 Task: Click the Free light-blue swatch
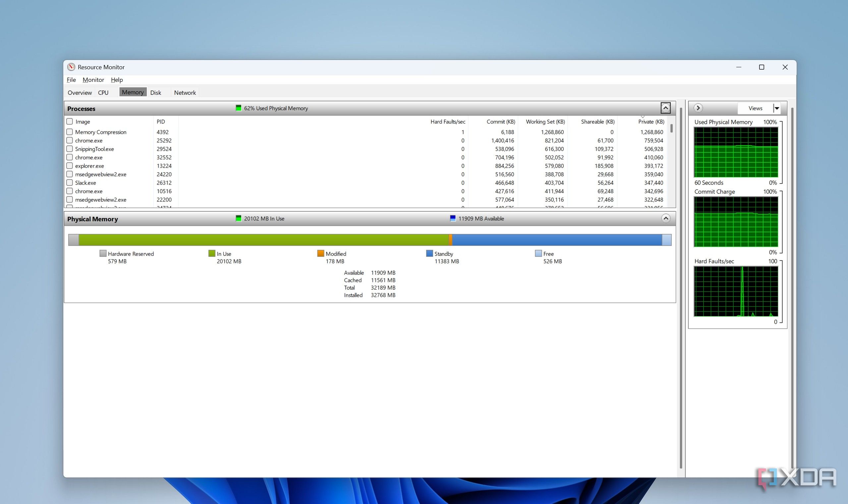(x=538, y=253)
